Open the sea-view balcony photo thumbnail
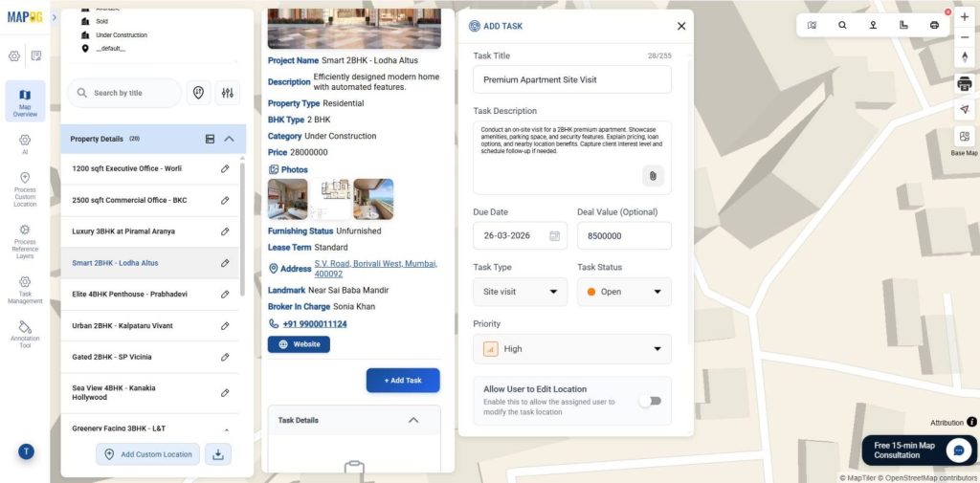The image size is (980, 483). point(374,199)
